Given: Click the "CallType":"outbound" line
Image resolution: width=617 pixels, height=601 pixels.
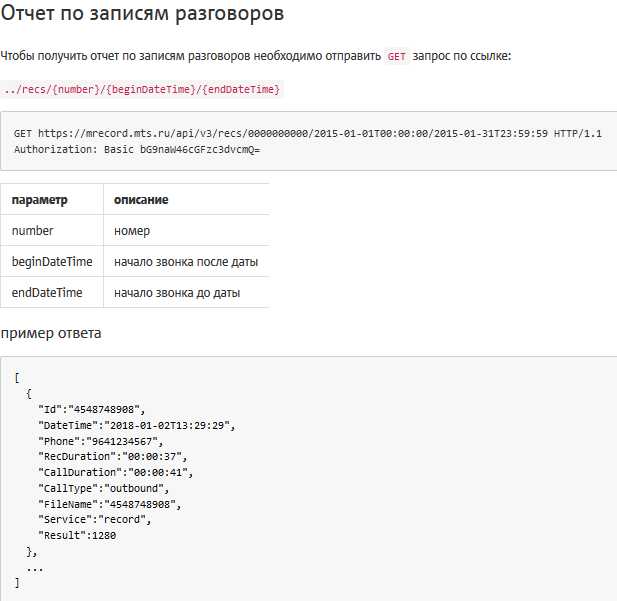Looking at the screenshot, I should (x=103, y=488).
